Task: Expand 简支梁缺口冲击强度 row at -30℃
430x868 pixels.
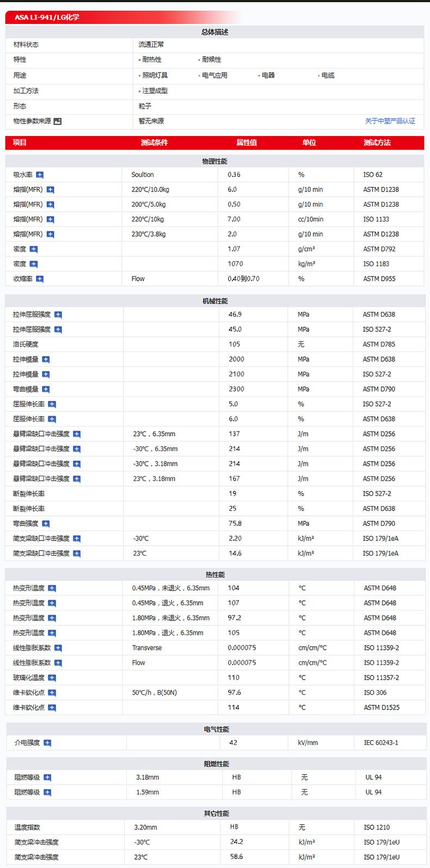Action: coord(77,539)
